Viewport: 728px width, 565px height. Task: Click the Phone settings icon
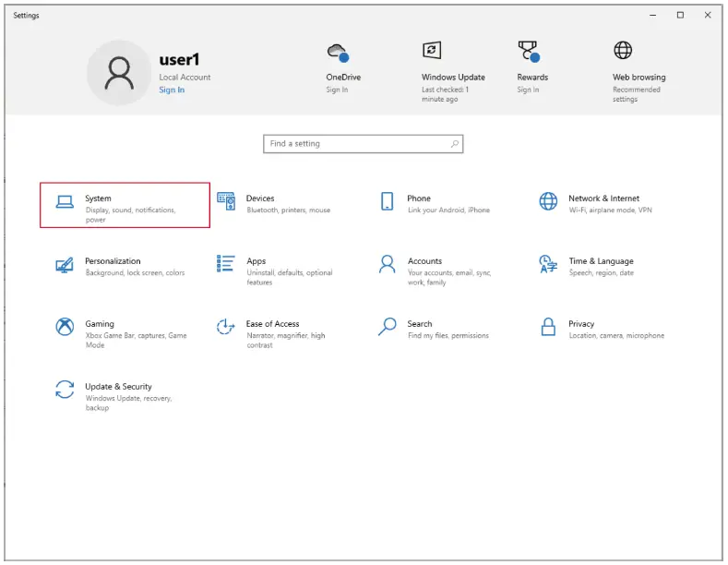click(388, 202)
